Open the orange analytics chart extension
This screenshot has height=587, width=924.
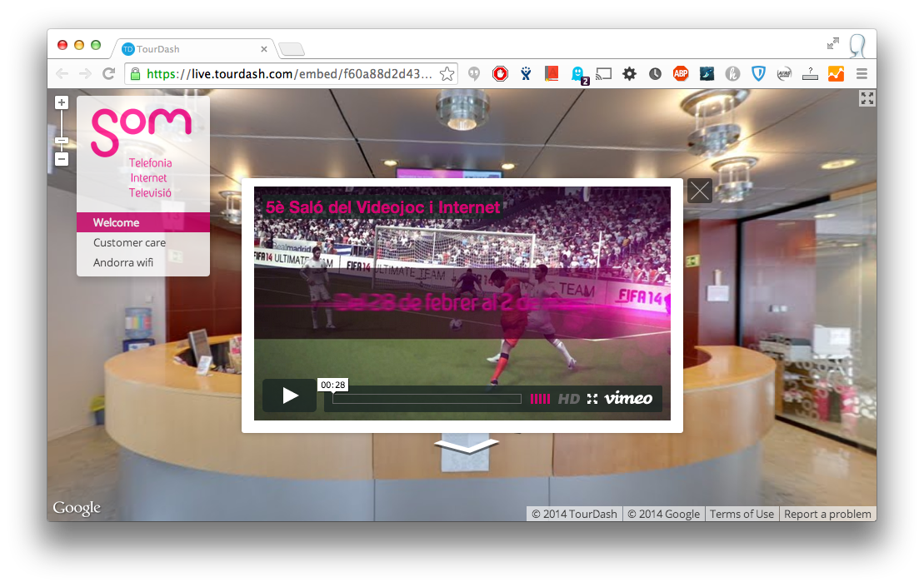[836, 73]
